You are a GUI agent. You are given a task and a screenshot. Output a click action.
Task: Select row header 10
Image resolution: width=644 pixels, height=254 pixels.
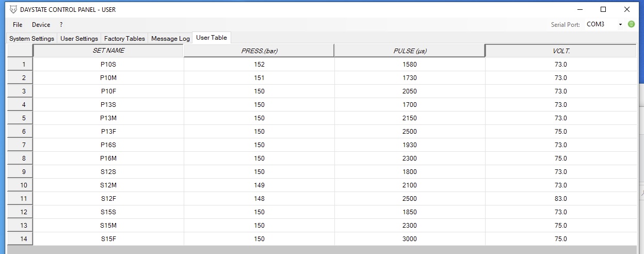[20, 185]
